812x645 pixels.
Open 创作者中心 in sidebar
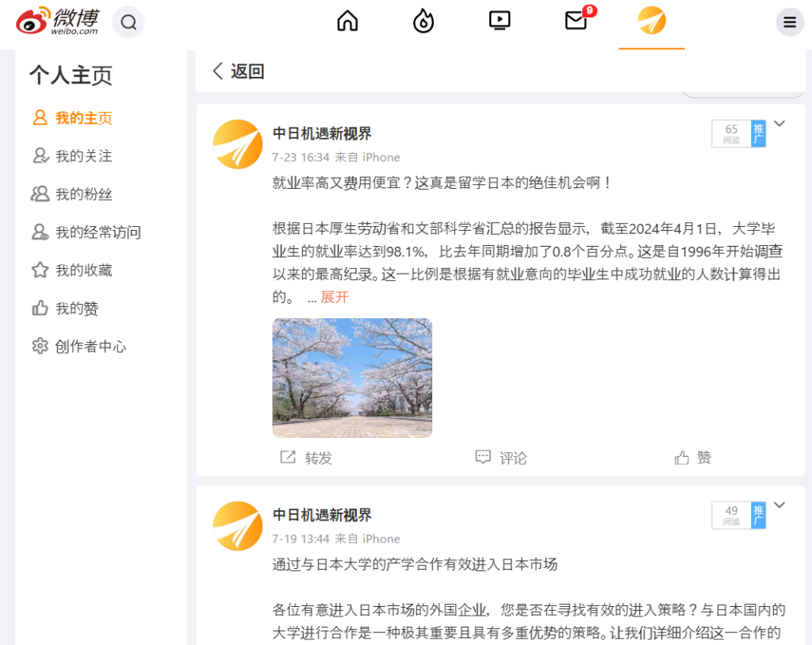pos(79,346)
